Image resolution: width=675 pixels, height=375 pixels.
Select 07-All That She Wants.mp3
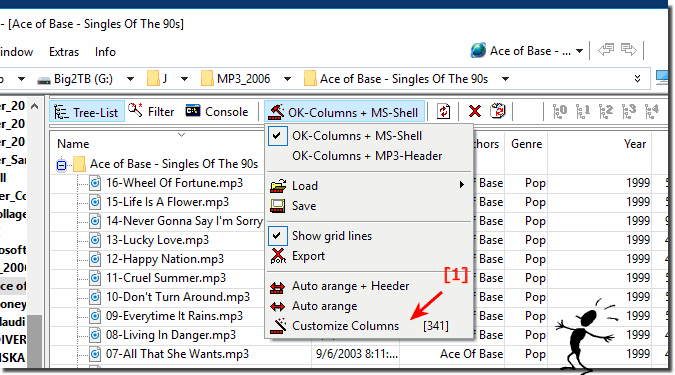tap(177, 353)
